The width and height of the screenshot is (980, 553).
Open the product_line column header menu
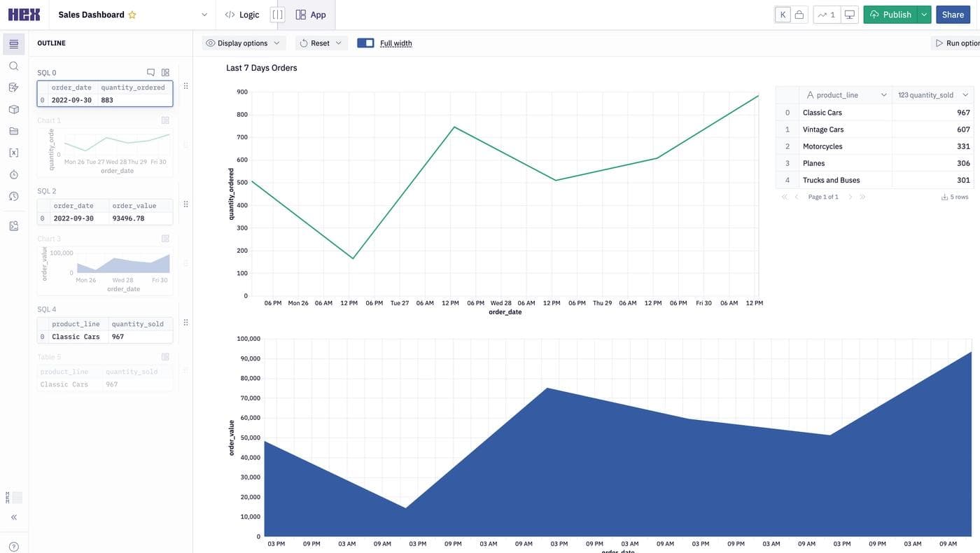tap(883, 95)
